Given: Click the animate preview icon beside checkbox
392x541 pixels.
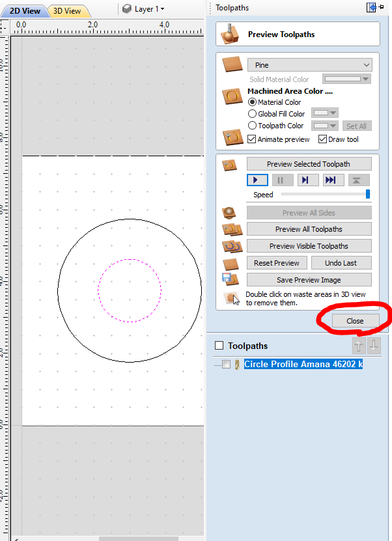Looking at the screenshot, I should tap(232, 137).
